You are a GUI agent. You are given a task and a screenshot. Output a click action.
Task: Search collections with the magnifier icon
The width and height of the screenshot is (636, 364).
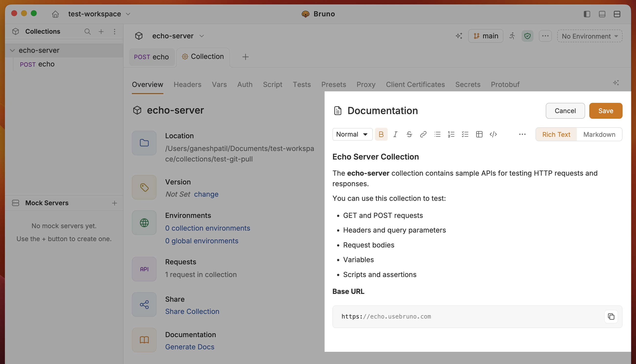(x=87, y=32)
